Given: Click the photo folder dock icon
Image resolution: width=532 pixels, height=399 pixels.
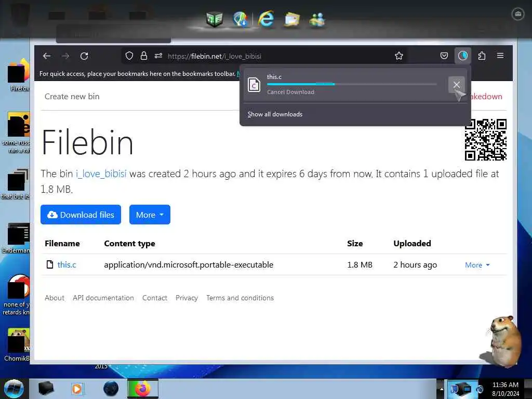Looking at the screenshot, I should 292,19.
